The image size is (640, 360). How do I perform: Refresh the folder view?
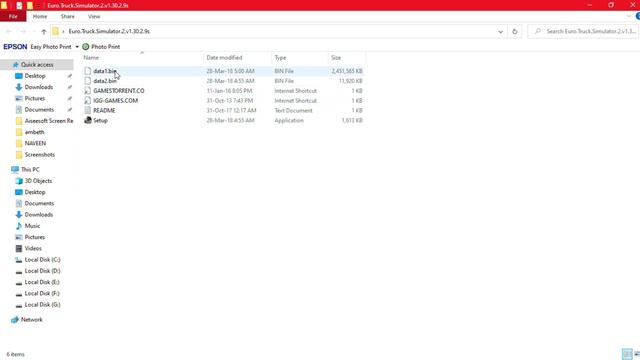point(514,31)
